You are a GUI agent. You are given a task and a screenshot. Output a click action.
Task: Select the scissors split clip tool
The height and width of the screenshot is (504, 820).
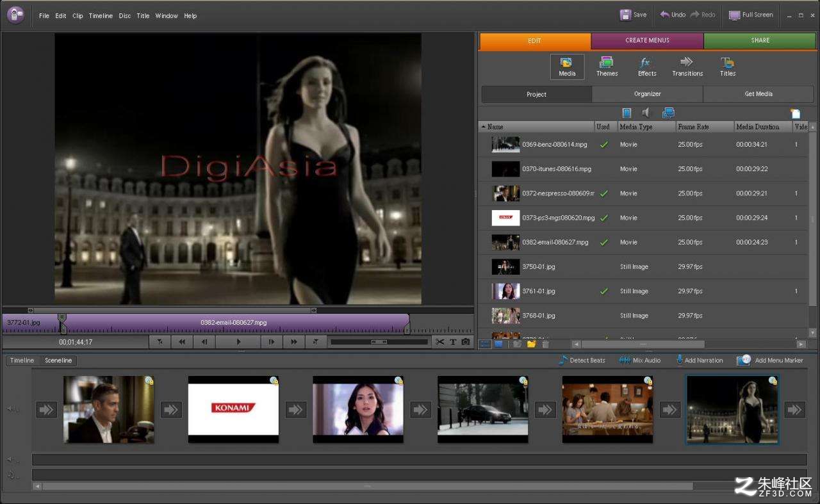[x=440, y=342]
